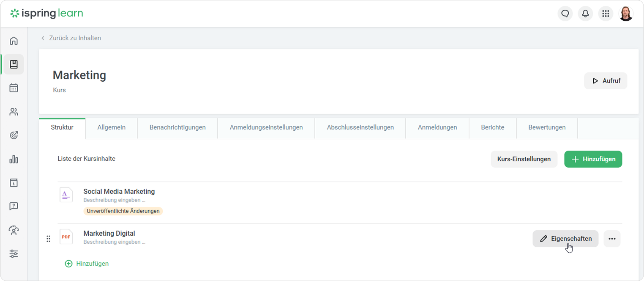This screenshot has height=281, width=644.
Task: Open the apps grid icon
Action: coord(606,14)
